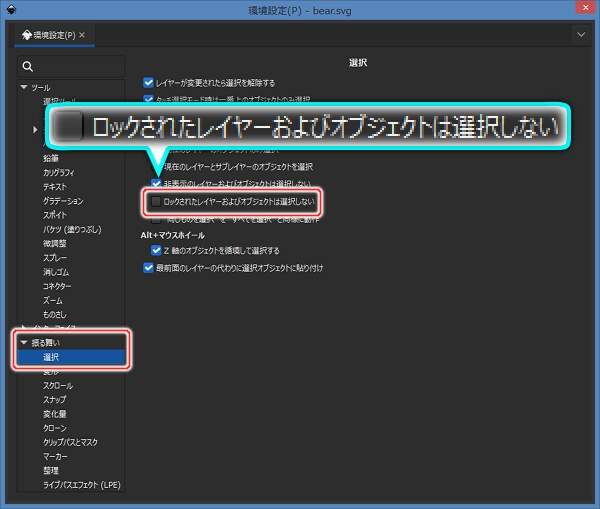Toggle Z軸のオブジェクトを循環して選択する checkbox
This screenshot has width=600, height=509.
tap(156, 250)
